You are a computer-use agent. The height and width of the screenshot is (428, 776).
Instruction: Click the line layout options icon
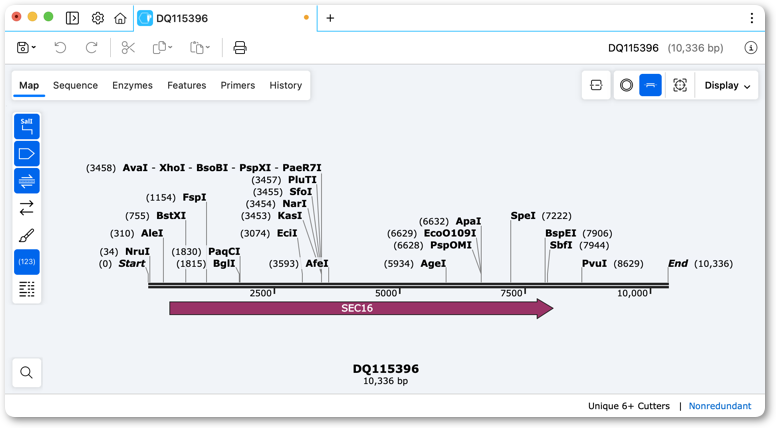27,289
